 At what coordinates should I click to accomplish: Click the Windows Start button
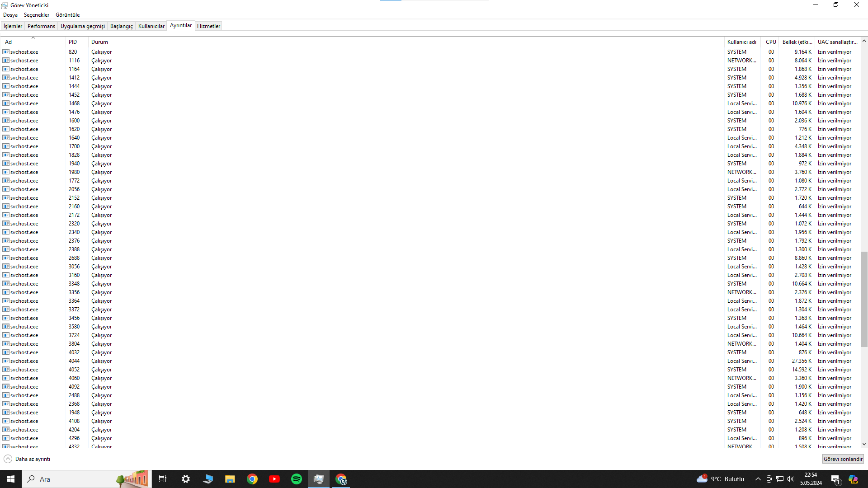pyautogui.click(x=11, y=479)
